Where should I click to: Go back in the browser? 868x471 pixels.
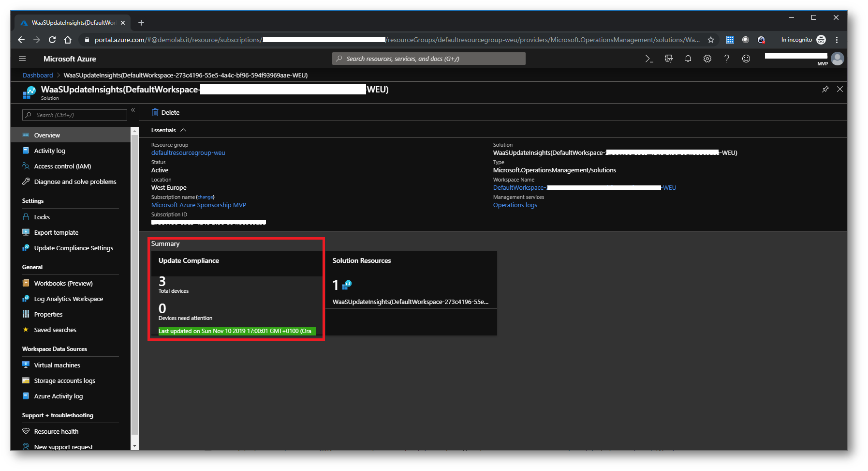coord(21,40)
